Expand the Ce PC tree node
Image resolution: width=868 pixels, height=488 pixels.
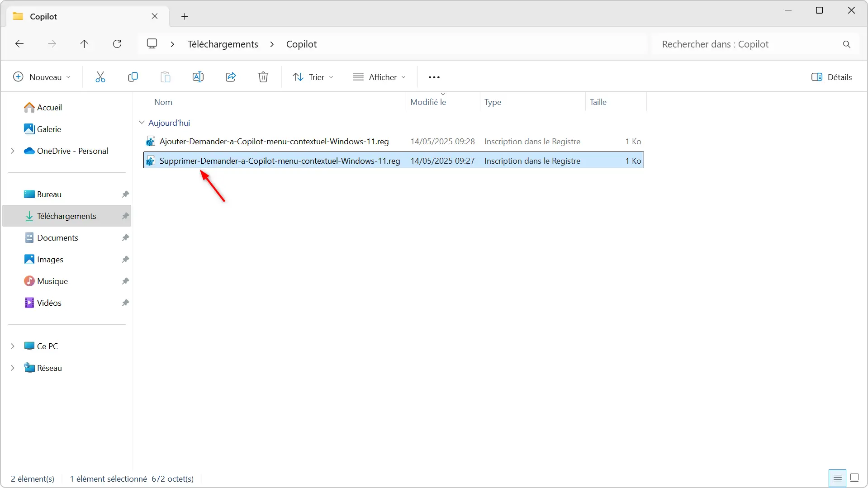(x=13, y=346)
